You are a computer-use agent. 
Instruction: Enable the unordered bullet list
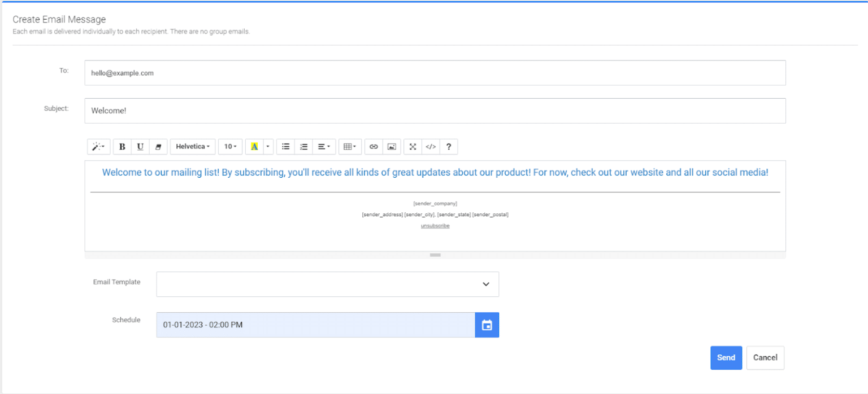pos(285,146)
